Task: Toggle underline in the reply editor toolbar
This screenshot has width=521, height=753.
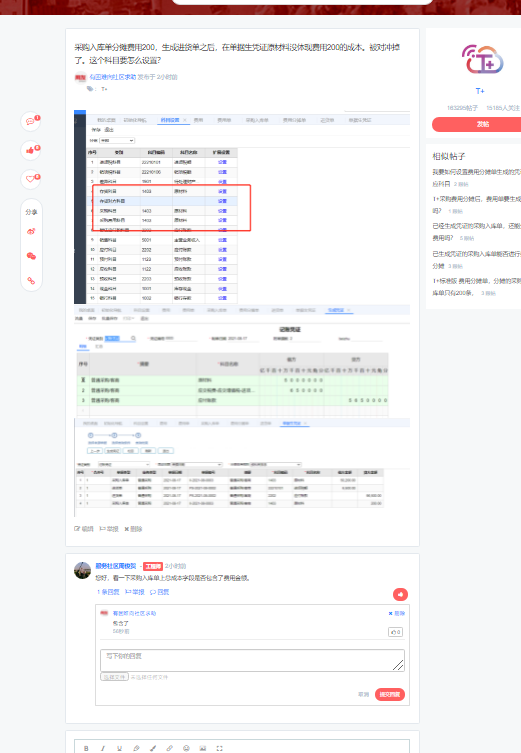Action: pos(120,748)
